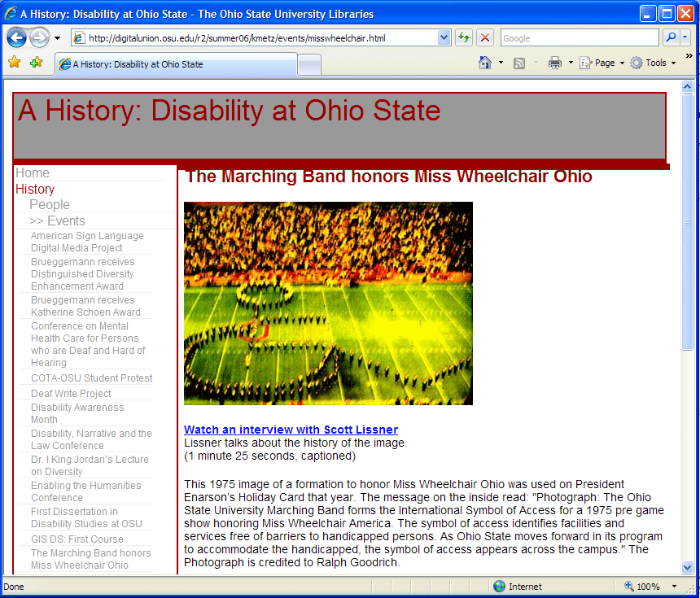This screenshot has width=700, height=598.
Task: Open GIS DS: First Course link
Action: click(77, 539)
